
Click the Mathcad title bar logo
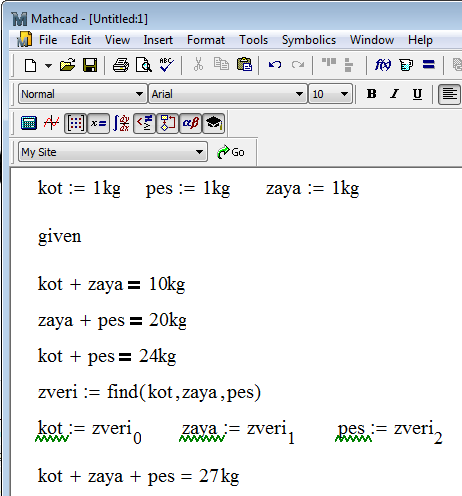(19, 19)
